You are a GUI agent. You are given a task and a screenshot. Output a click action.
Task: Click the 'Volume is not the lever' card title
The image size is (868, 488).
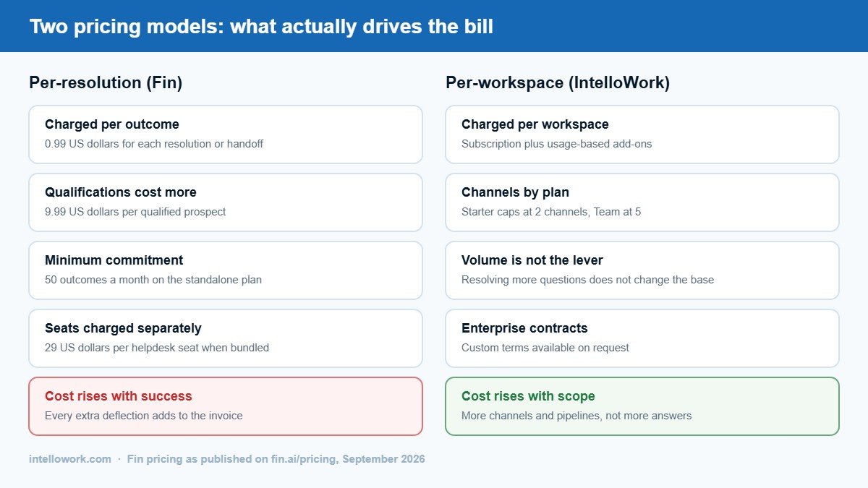(532, 260)
